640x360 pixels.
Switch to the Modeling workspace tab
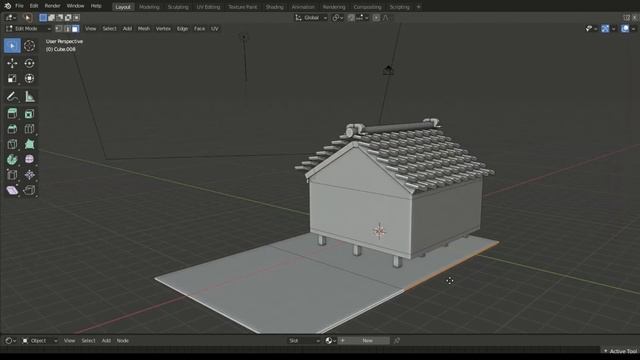tap(149, 7)
